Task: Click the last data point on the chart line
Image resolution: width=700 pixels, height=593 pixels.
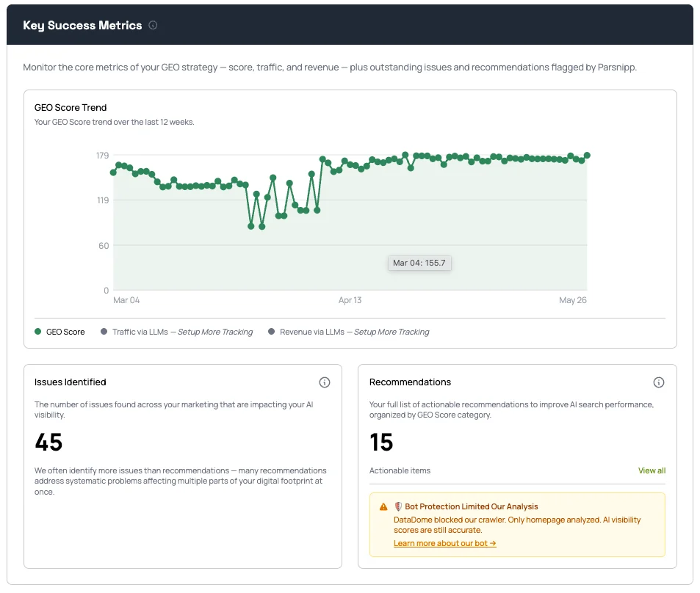Action: [x=587, y=156]
